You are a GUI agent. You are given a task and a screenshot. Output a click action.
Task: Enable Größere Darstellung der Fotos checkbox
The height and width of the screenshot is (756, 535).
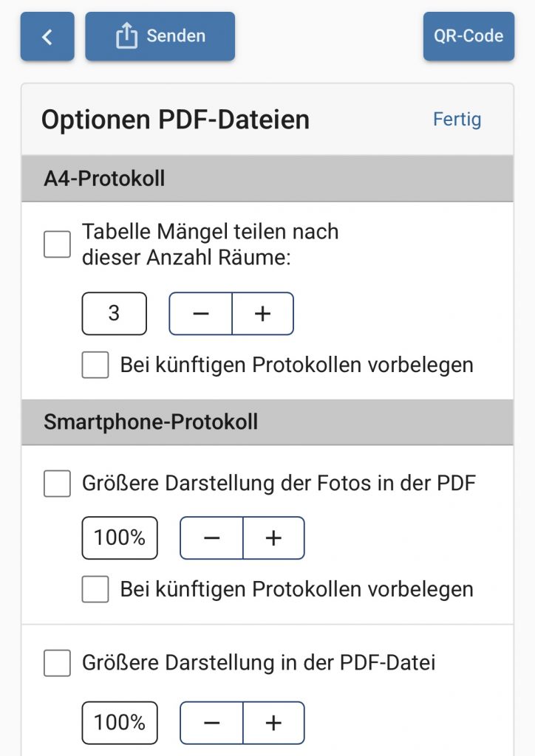(x=57, y=484)
